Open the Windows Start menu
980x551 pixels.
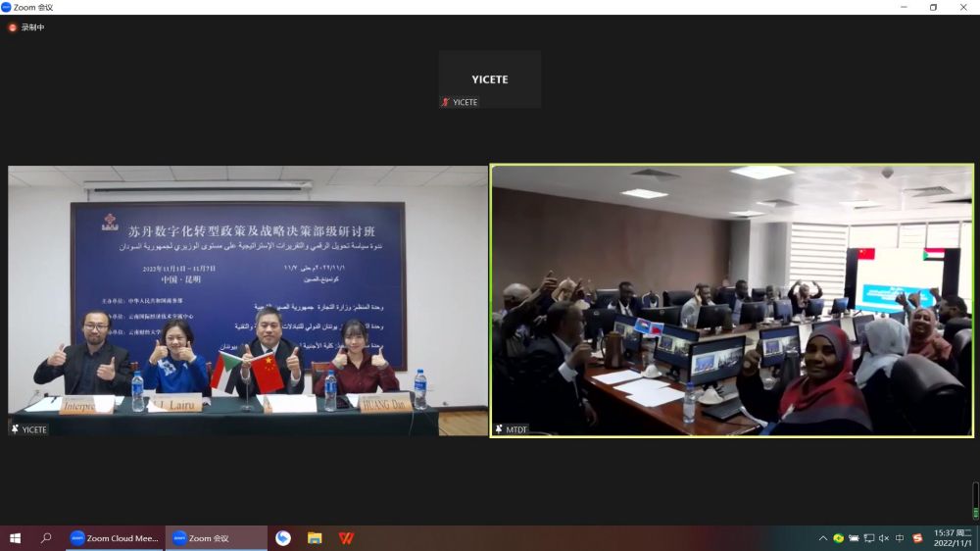click(x=15, y=538)
